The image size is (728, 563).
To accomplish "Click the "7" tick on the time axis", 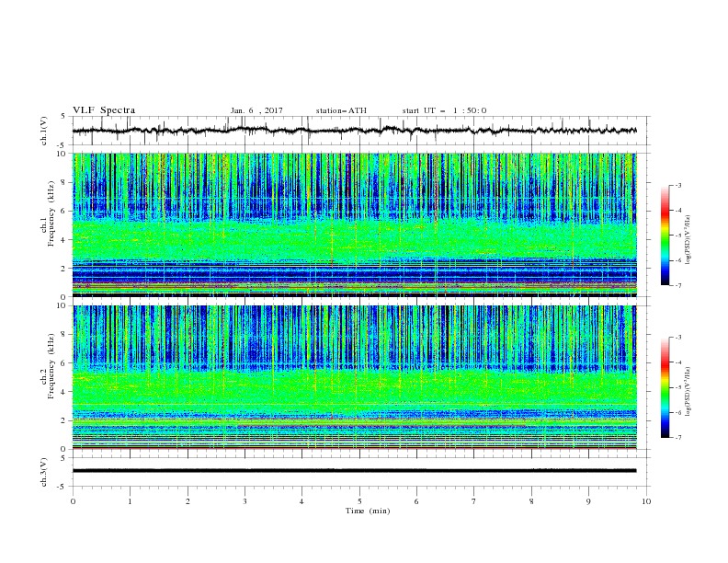I will (474, 501).
